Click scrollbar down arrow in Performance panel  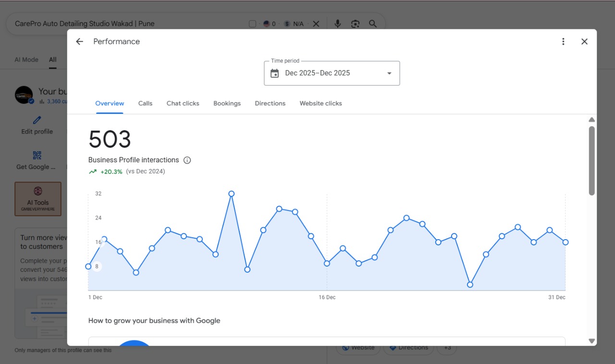click(592, 341)
